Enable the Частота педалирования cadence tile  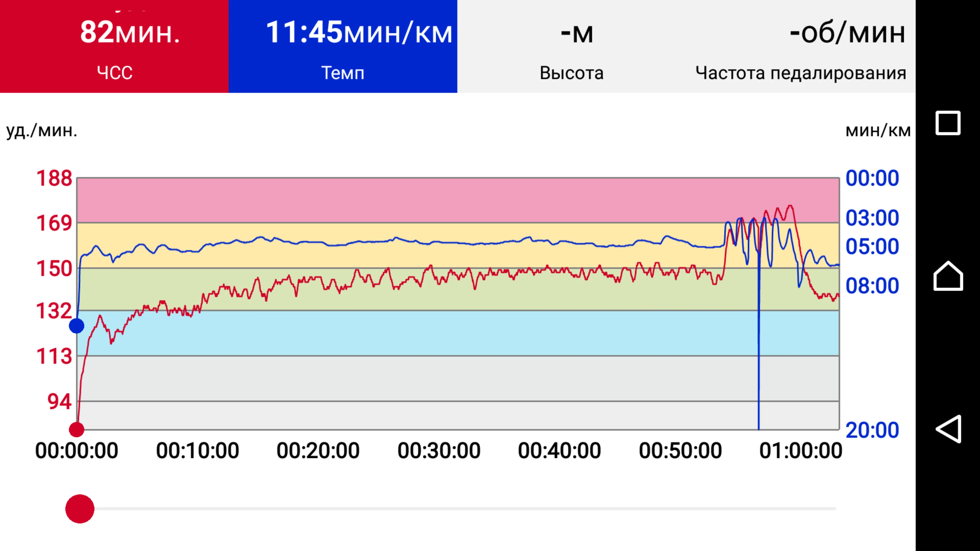click(800, 46)
